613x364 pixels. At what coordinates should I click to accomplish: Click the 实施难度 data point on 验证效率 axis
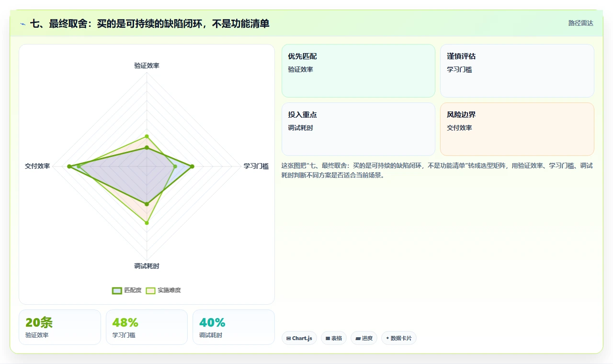pyautogui.click(x=147, y=136)
